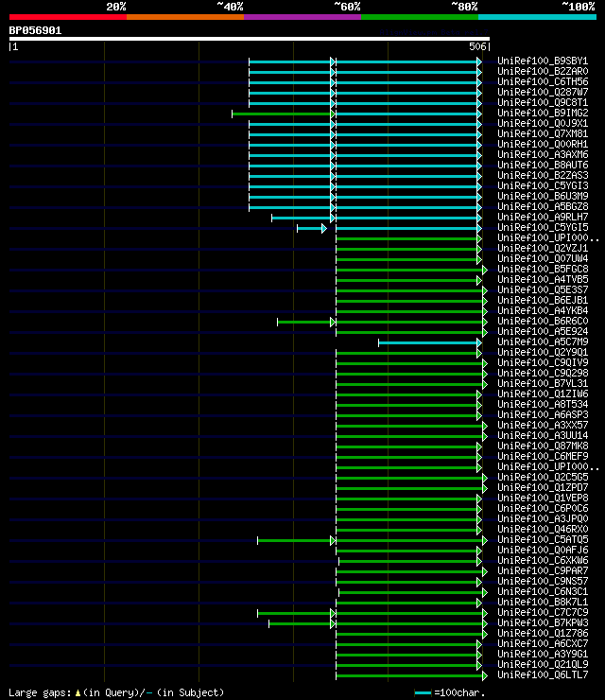Viewport: 605px width, 700px height.
Task: Select hit UniRef100_A3AXM6
Action: [543, 155]
